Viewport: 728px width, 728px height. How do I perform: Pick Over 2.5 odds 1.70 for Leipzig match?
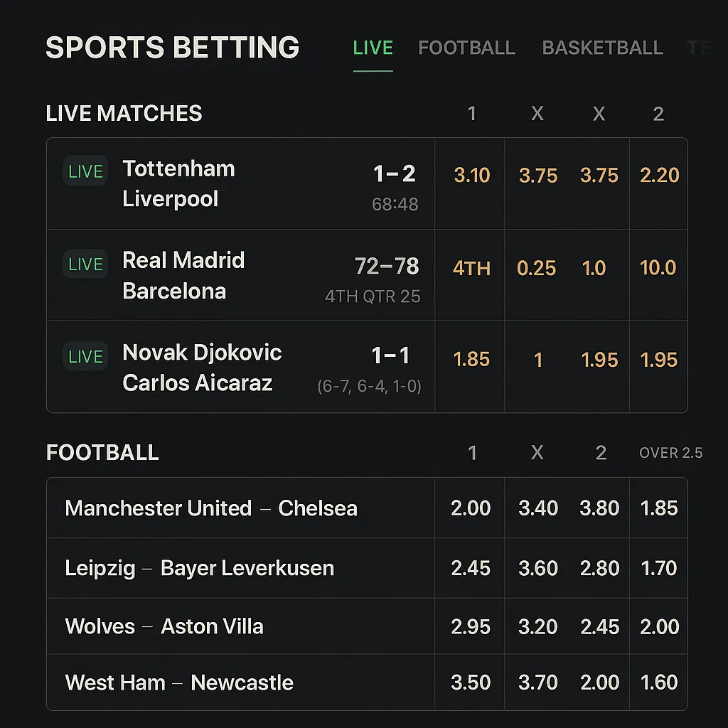[658, 568]
